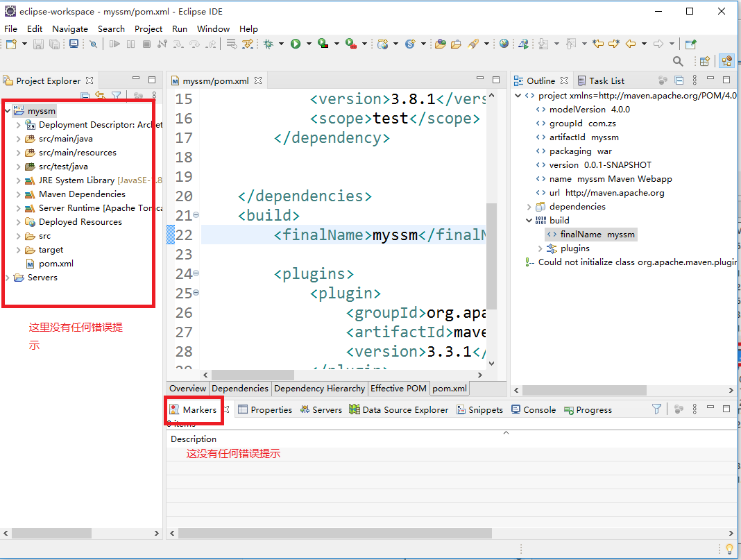Click the Next Annotation icon

click(x=543, y=44)
